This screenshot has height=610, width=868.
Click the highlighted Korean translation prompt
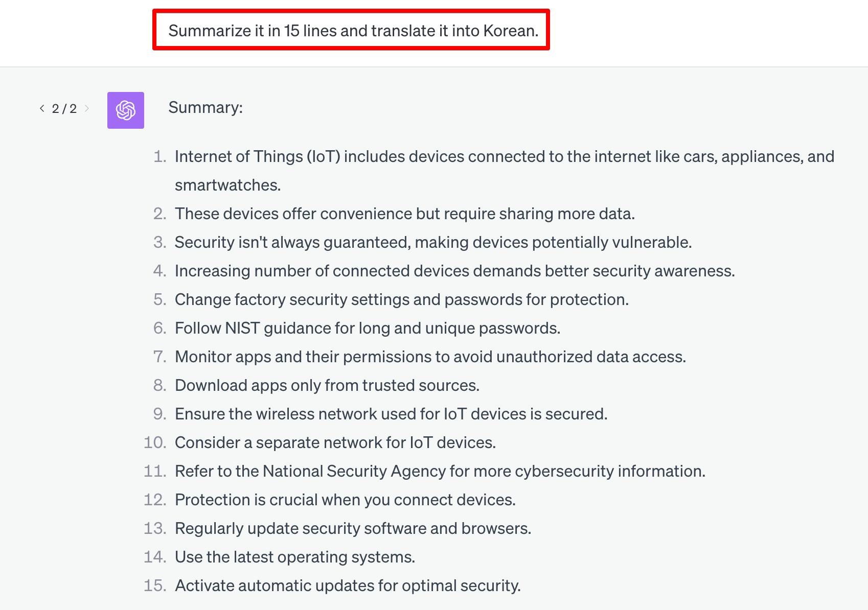point(353,31)
